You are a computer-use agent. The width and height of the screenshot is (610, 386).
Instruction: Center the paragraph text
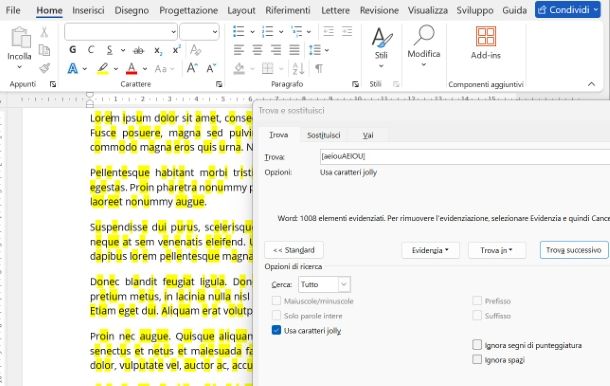[258, 50]
